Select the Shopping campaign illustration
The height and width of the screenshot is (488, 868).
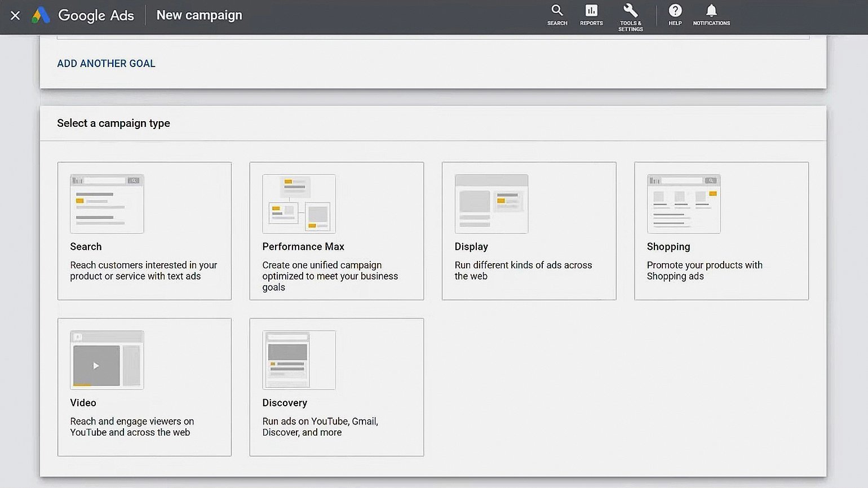(x=684, y=204)
